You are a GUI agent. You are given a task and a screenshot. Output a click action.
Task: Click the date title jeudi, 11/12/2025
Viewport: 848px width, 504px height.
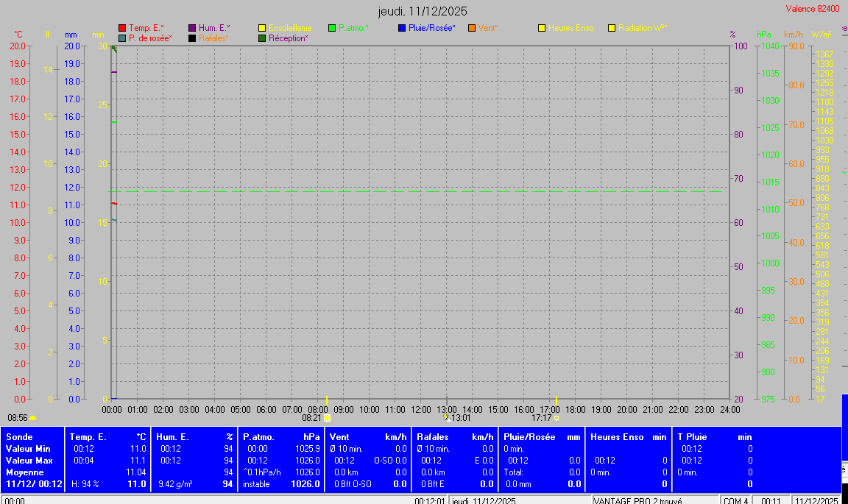(x=423, y=11)
